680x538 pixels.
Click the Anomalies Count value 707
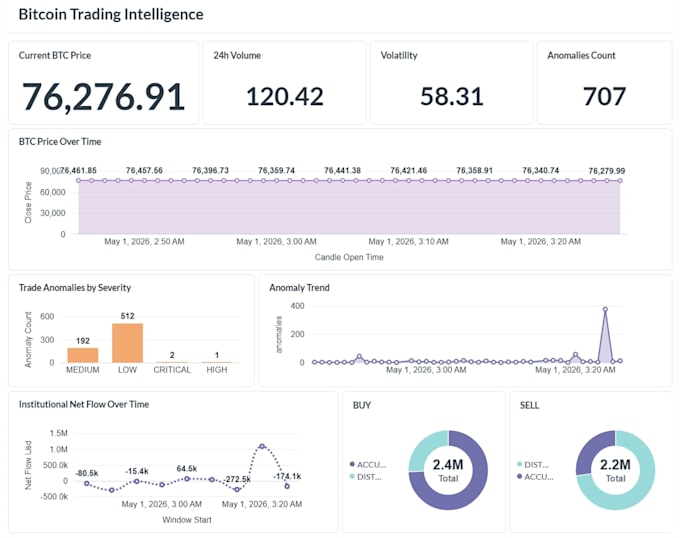(x=604, y=96)
